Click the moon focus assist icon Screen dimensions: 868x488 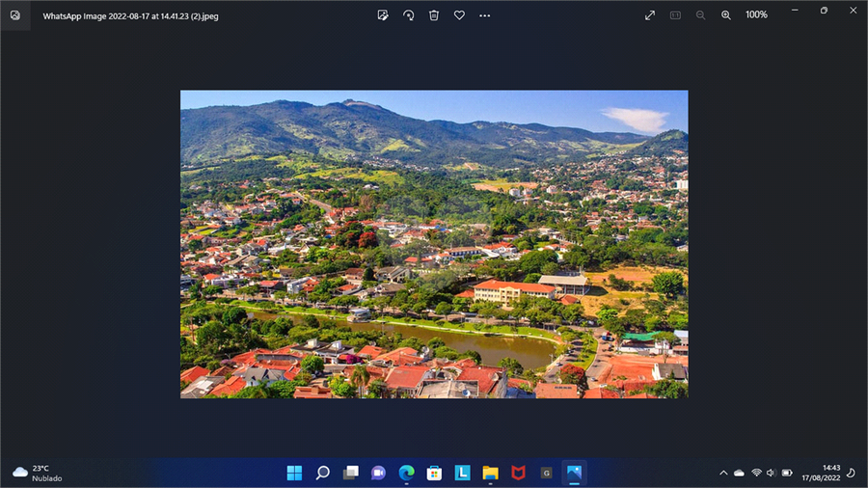(852, 474)
